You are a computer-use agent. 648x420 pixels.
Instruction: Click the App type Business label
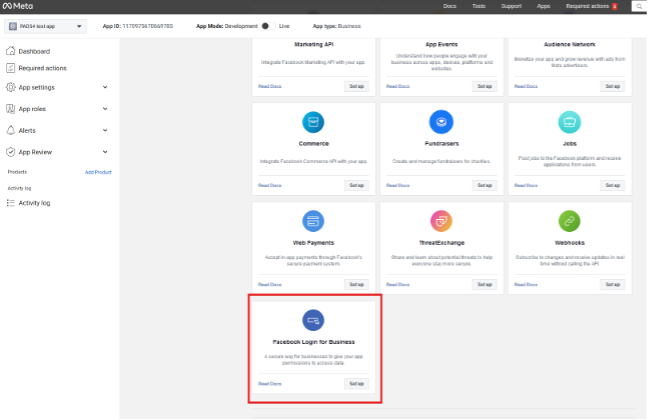click(x=336, y=26)
